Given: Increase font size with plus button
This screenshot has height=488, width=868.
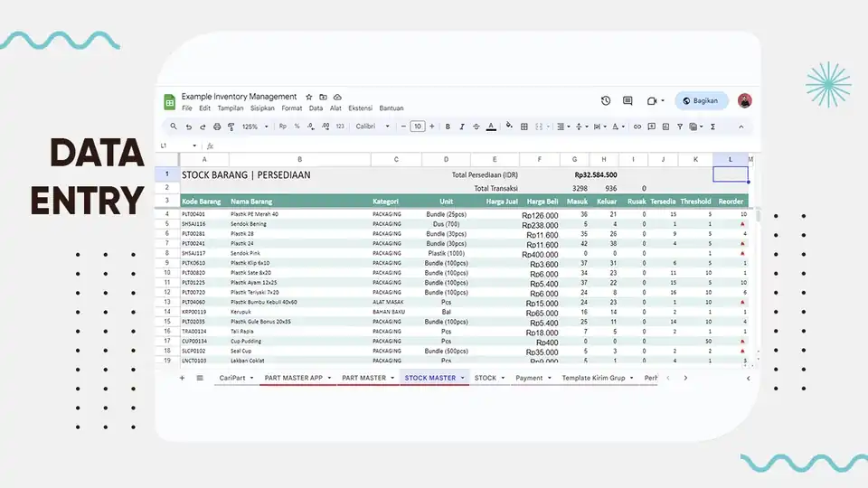Looking at the screenshot, I should (432, 127).
